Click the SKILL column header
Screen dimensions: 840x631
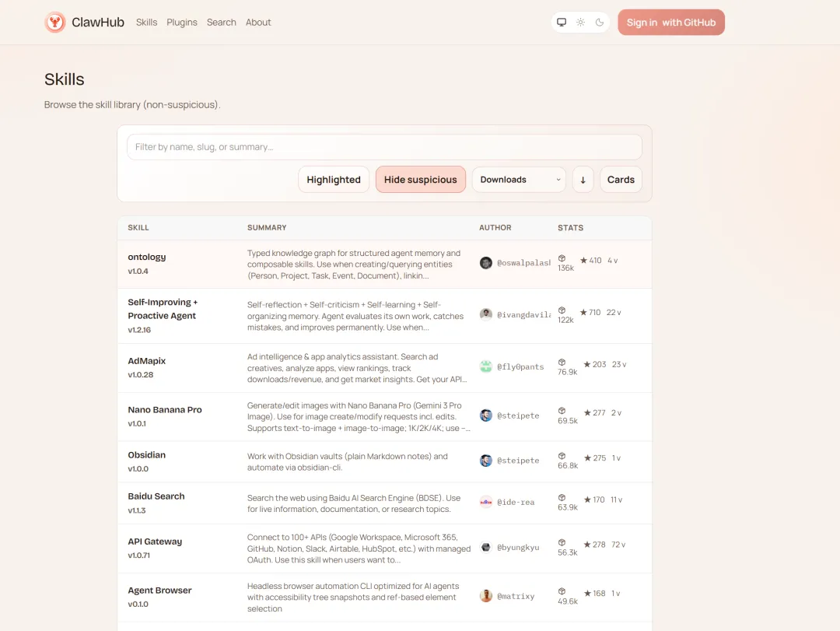pos(138,228)
